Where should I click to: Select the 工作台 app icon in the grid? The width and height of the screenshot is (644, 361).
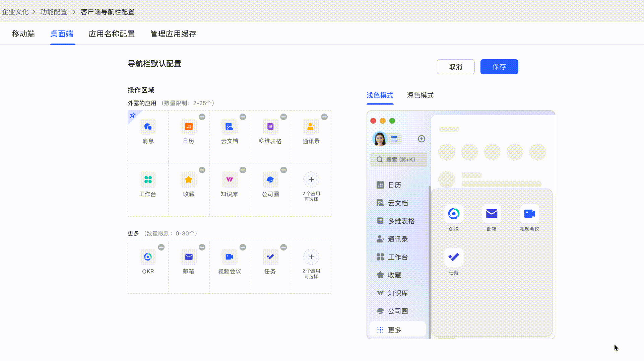[x=148, y=179]
